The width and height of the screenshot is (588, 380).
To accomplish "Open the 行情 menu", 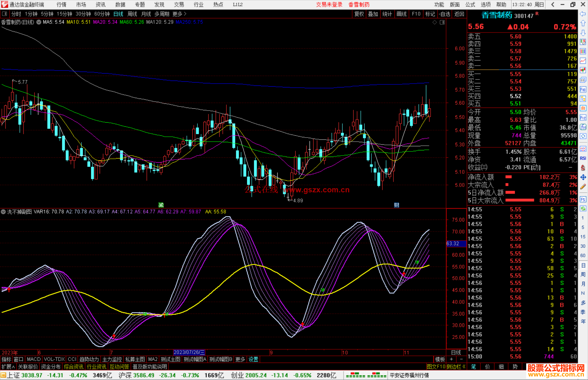I will tap(62, 4).
